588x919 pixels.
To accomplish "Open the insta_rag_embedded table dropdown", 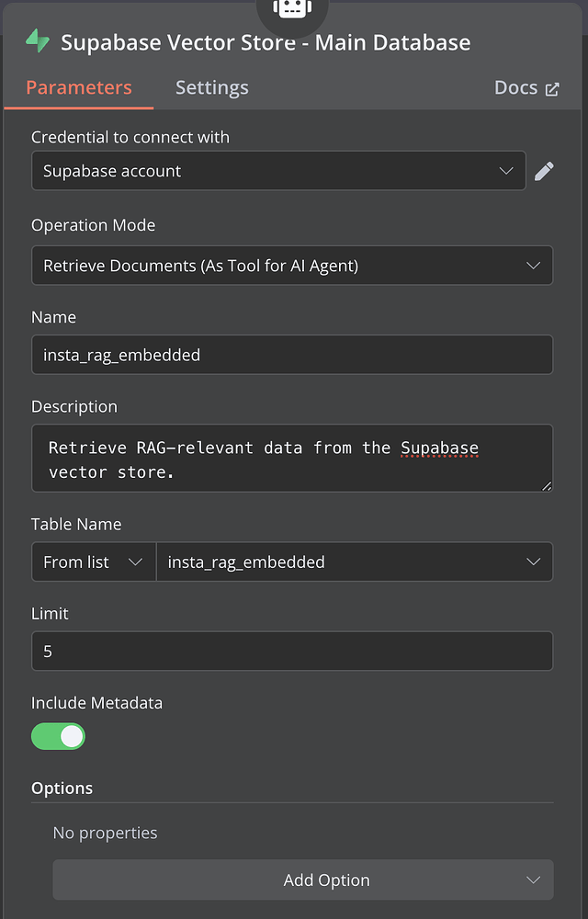I will (355, 562).
